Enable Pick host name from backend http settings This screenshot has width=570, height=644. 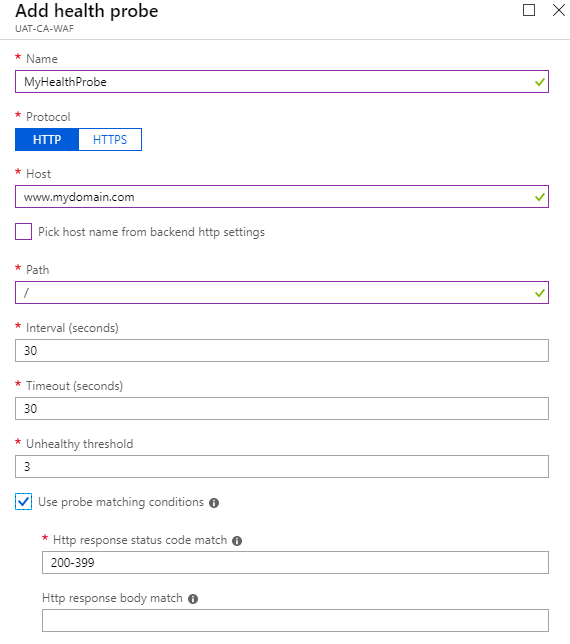coord(23,232)
